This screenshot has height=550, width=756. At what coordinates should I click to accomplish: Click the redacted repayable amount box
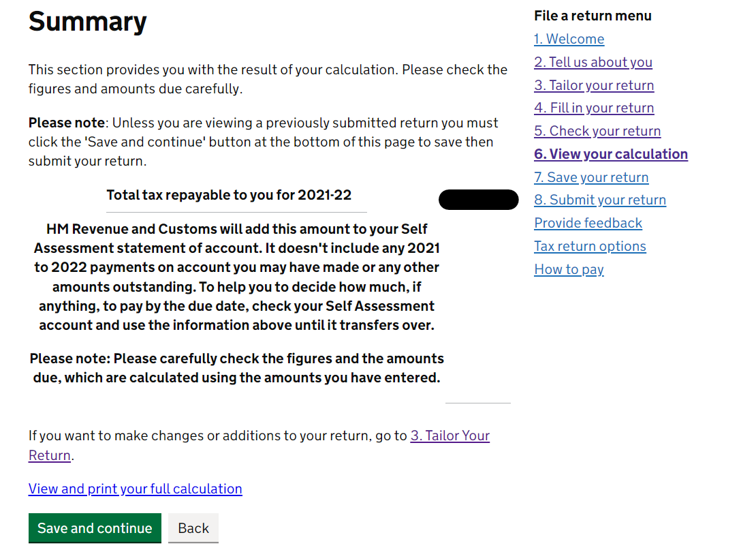478,200
